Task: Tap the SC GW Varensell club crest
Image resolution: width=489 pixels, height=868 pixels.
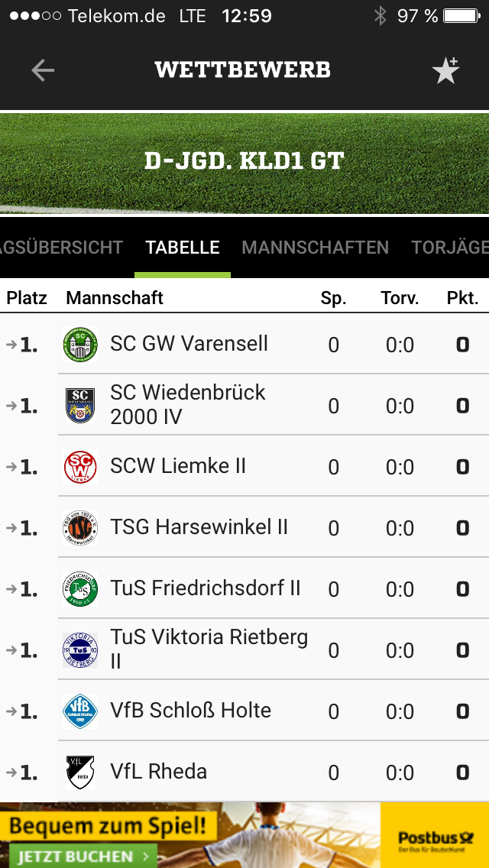Action: 80,345
